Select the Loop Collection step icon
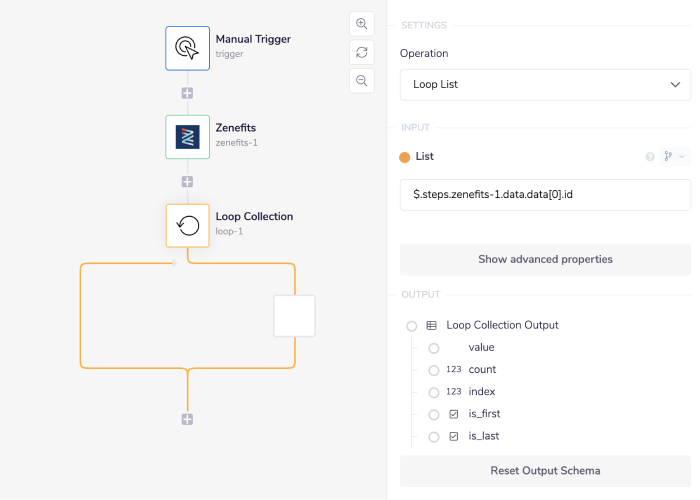This screenshot has height=500, width=700. point(187,225)
